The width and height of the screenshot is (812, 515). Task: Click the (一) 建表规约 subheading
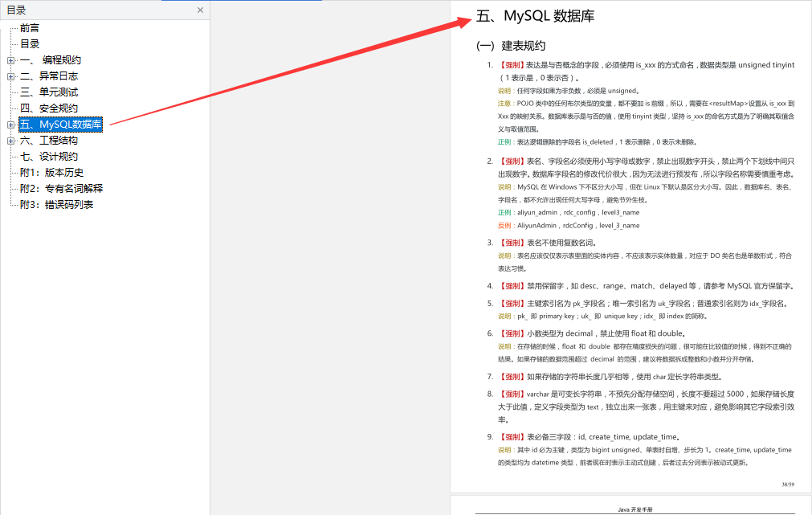click(511, 46)
